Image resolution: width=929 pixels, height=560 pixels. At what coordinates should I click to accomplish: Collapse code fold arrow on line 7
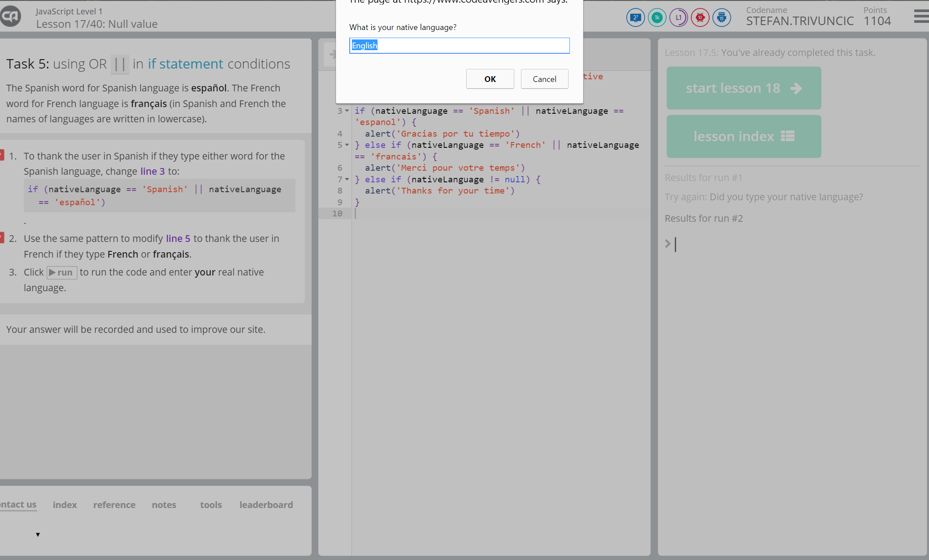tap(347, 179)
